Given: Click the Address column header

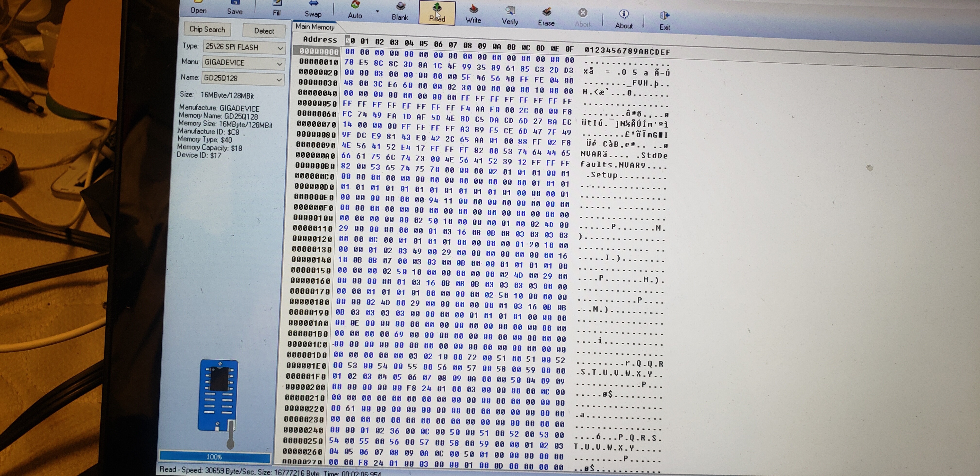Looking at the screenshot, I should [320, 39].
